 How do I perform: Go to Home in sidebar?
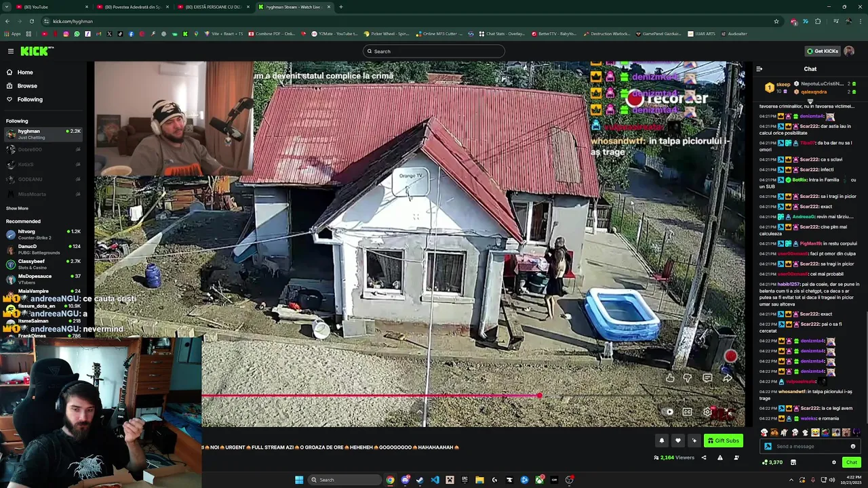[x=25, y=72]
